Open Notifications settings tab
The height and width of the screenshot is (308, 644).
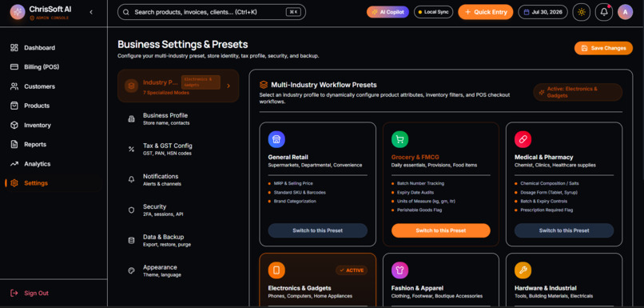click(178, 180)
